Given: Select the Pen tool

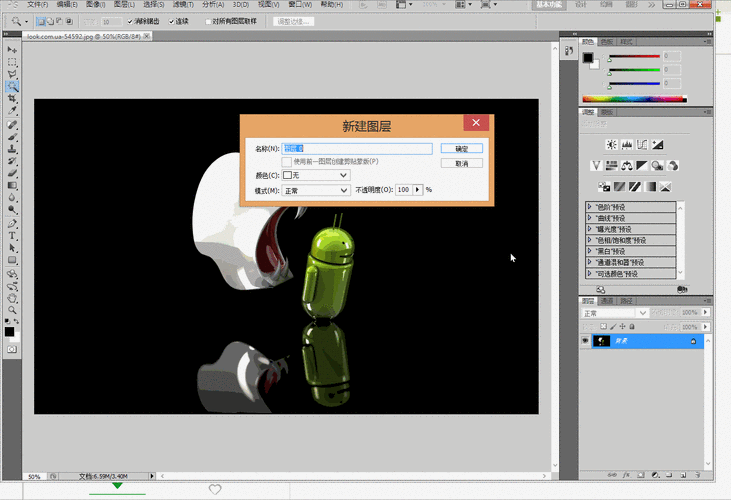Looking at the screenshot, I should tap(12, 224).
